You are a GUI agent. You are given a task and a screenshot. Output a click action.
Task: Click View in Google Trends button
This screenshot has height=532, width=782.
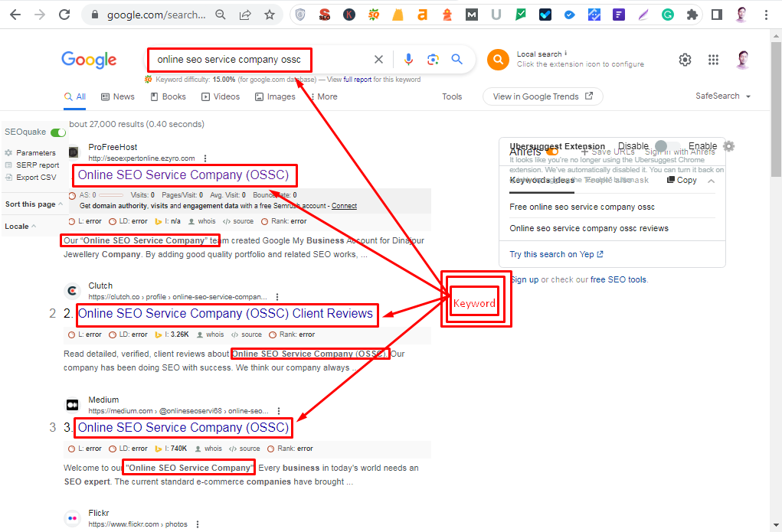click(542, 96)
